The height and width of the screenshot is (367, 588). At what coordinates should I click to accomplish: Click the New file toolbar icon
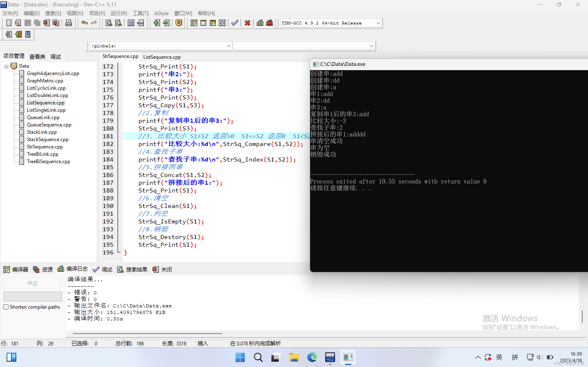[9, 23]
